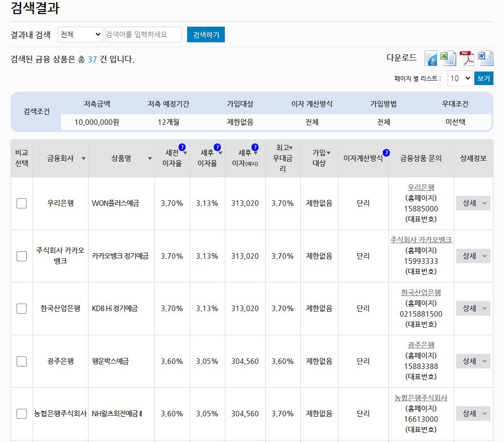Open help tooltip for 세전 이자율
The height and width of the screenshot is (443, 504).
click(x=182, y=147)
